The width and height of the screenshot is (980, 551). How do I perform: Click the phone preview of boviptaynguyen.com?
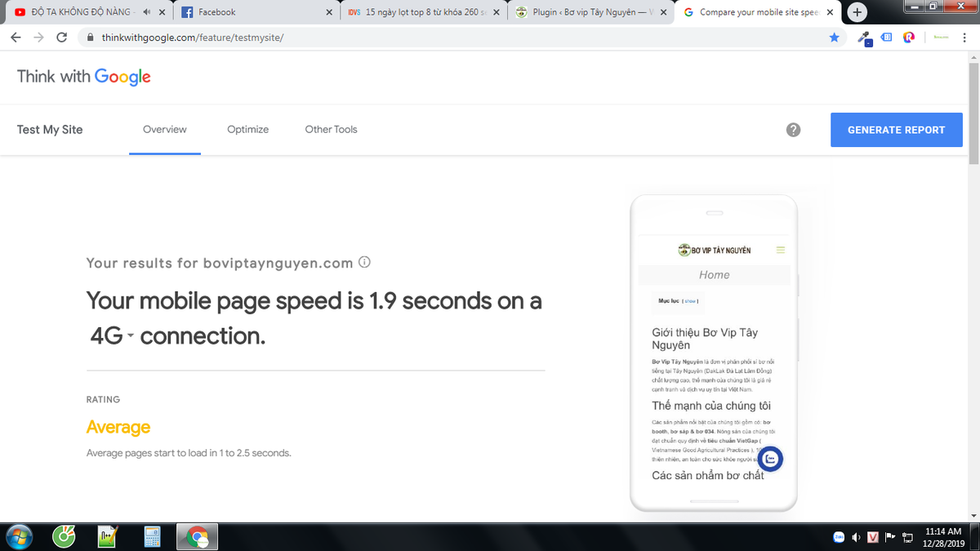(x=714, y=353)
